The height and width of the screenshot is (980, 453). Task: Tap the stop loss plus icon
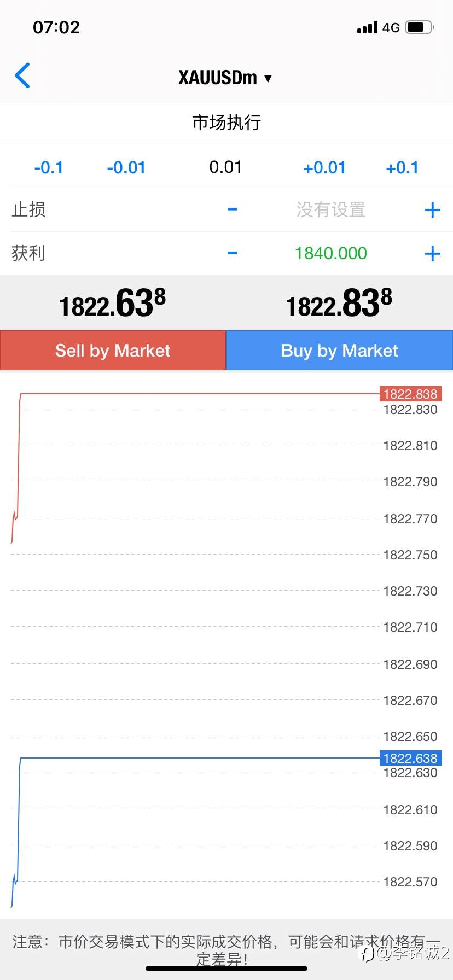(x=432, y=209)
